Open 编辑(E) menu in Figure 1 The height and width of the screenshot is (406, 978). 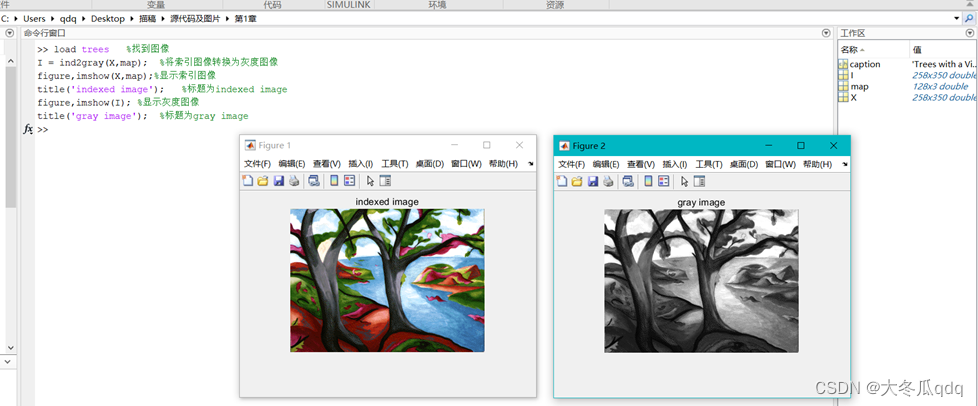point(292,164)
